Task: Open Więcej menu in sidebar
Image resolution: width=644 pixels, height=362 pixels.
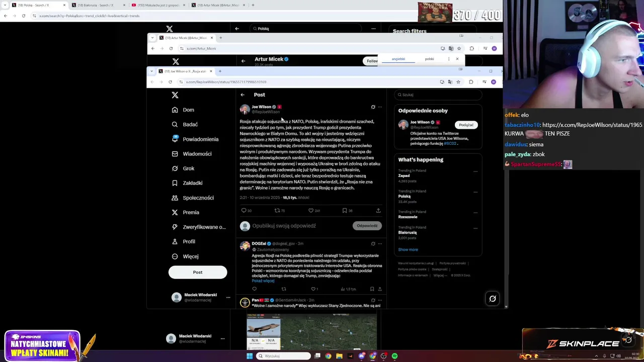Action: (x=185, y=256)
